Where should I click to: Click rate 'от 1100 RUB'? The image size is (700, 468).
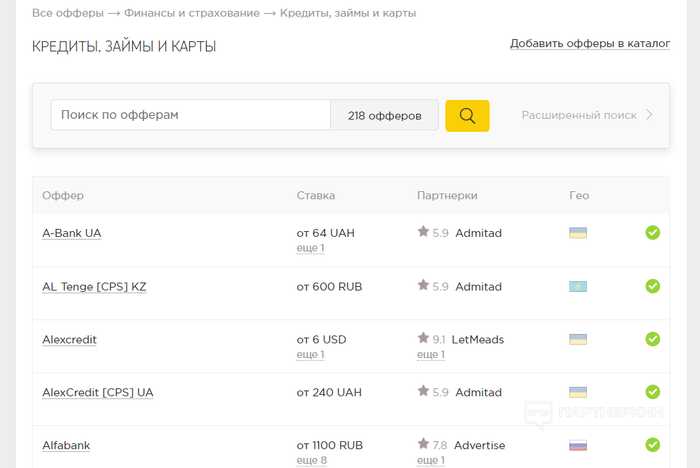(329, 446)
